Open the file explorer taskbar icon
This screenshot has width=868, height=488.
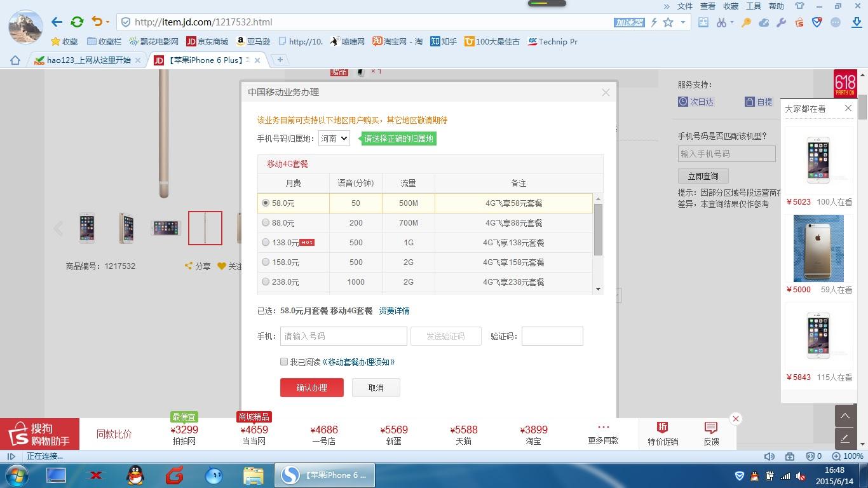254,475
